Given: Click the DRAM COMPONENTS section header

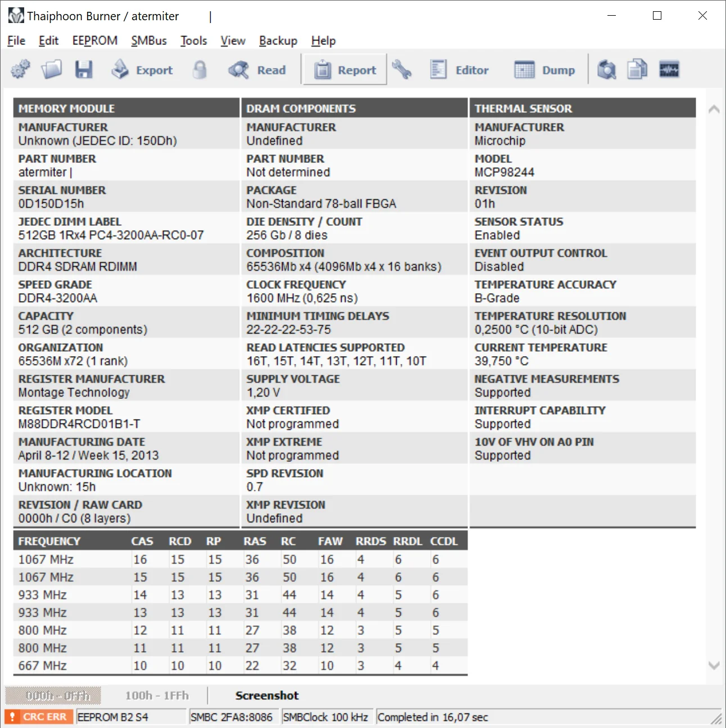Looking at the screenshot, I should 355,108.
